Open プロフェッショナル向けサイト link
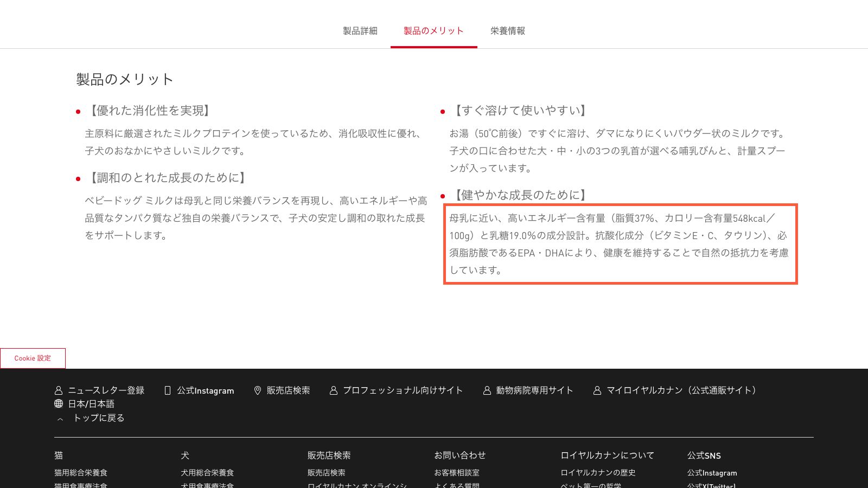This screenshot has height=488, width=868. [403, 390]
